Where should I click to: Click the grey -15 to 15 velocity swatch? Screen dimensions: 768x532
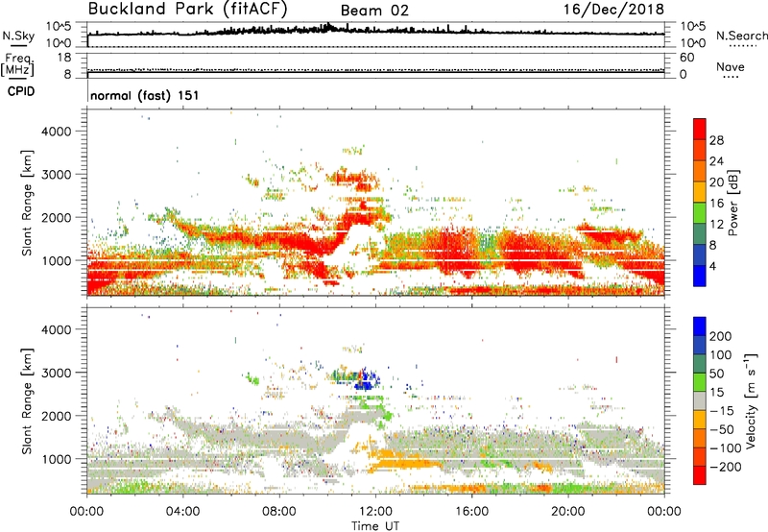tap(700, 400)
